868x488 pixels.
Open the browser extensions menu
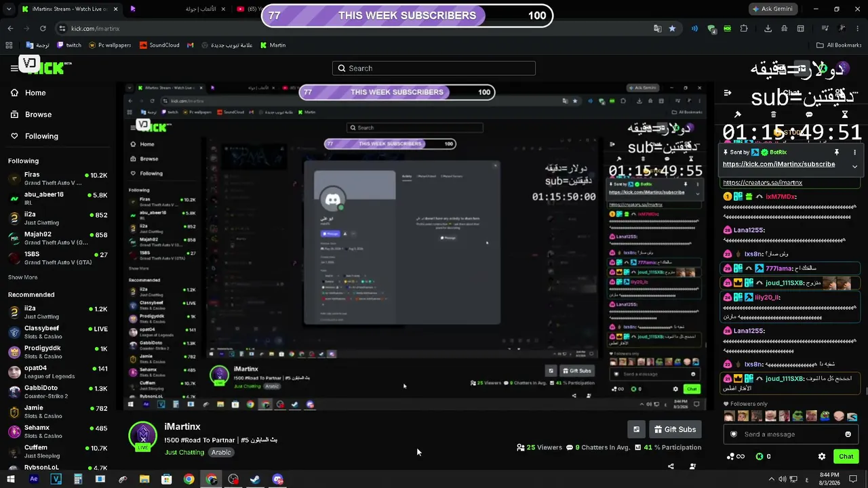744,28
